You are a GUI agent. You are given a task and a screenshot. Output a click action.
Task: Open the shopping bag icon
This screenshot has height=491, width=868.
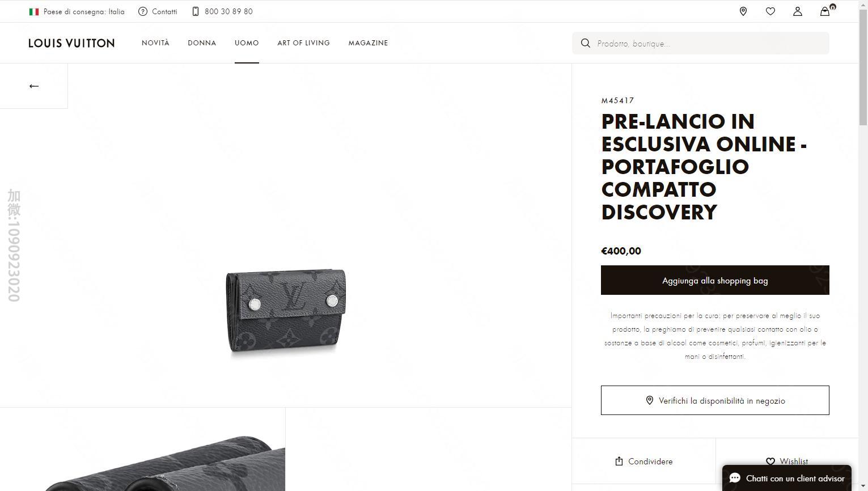[825, 11]
